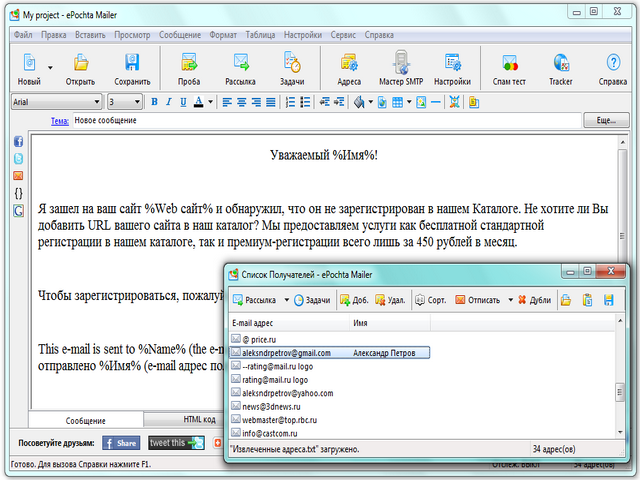Open table dropdown arrow in format bar
The height and width of the screenshot is (480, 640).
coord(409,102)
